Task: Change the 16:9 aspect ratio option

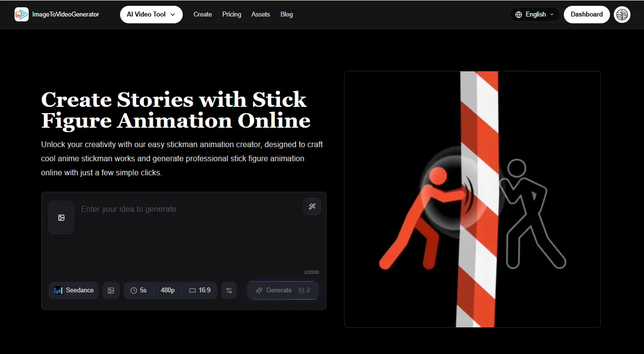Action: [x=200, y=290]
